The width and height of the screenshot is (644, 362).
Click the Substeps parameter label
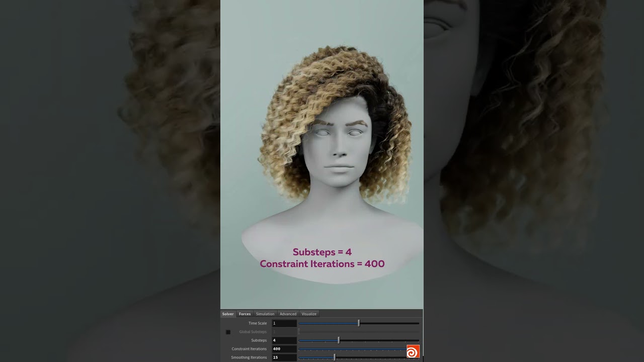tap(259, 340)
